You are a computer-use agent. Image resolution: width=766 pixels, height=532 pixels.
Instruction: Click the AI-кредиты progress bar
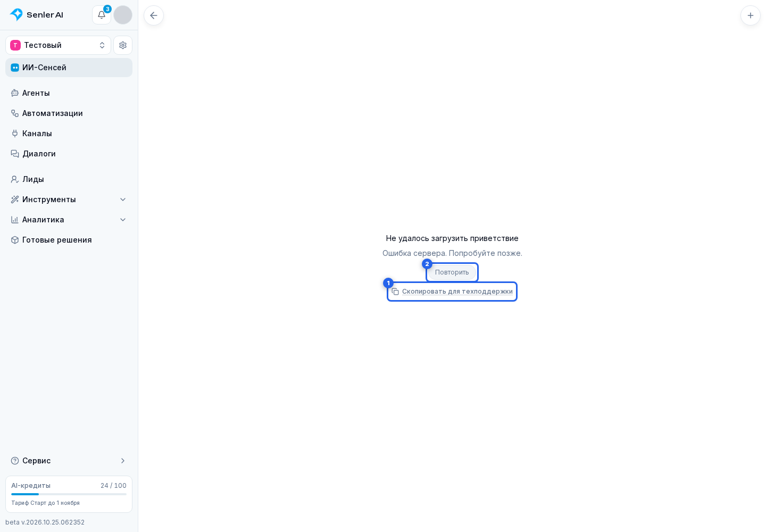(x=69, y=494)
